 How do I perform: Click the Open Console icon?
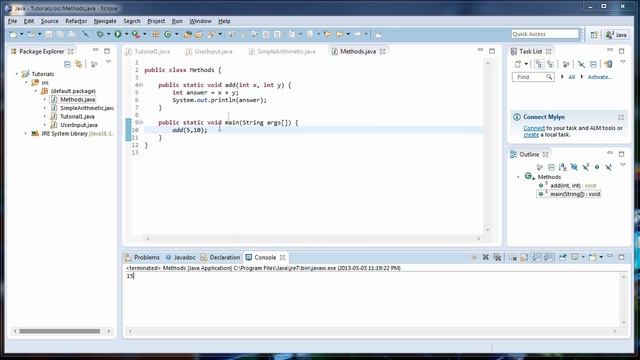pos(593,257)
